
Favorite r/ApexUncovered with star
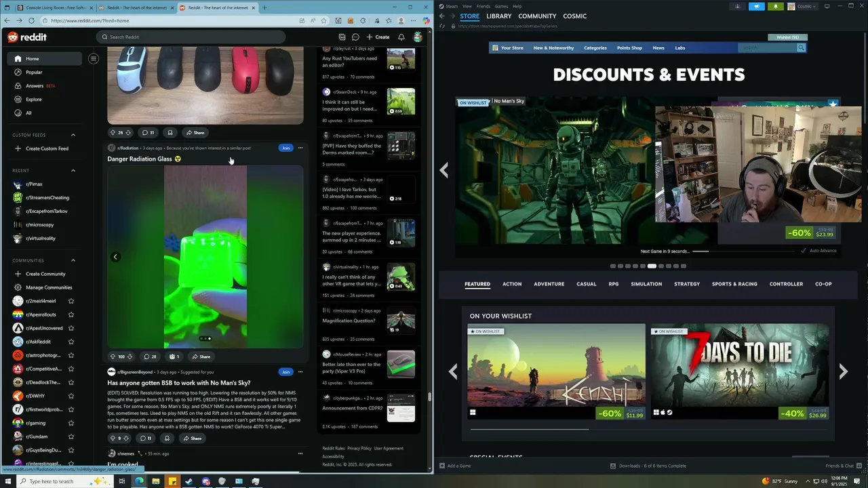click(x=71, y=328)
